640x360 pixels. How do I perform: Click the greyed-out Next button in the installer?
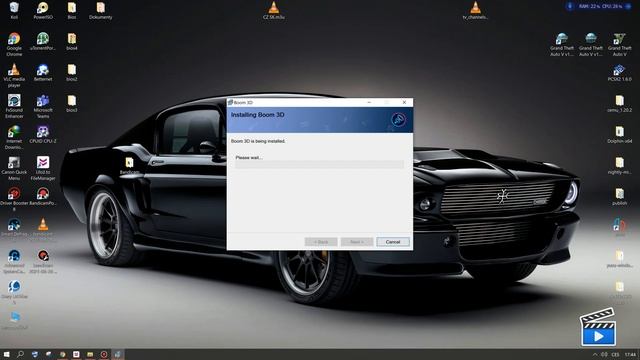point(357,242)
